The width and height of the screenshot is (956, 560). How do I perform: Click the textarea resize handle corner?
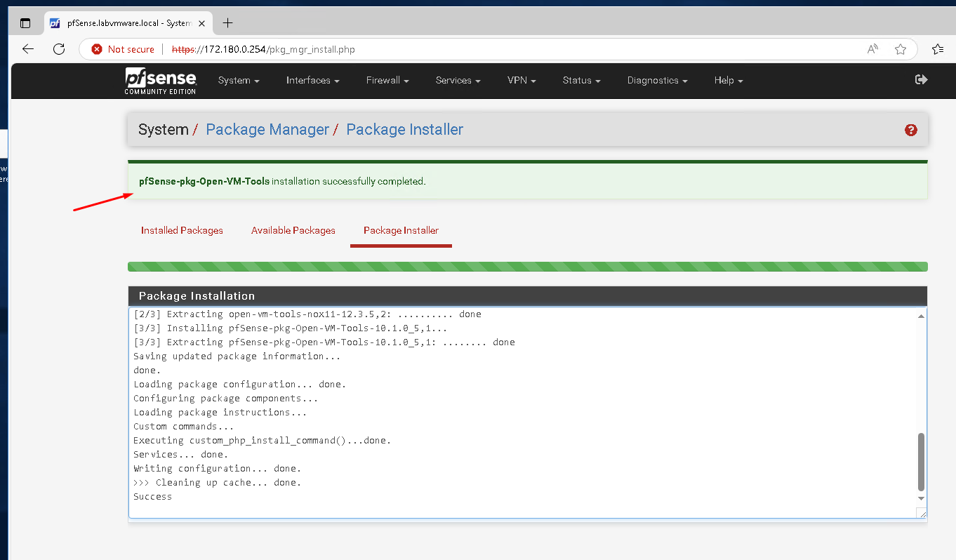point(922,514)
